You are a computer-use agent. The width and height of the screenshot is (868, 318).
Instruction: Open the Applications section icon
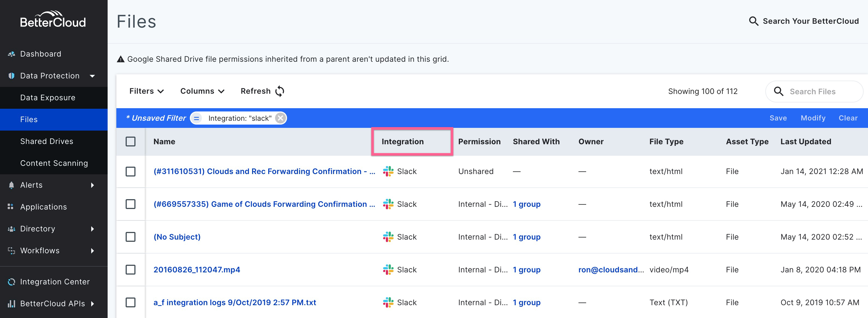[x=11, y=207]
